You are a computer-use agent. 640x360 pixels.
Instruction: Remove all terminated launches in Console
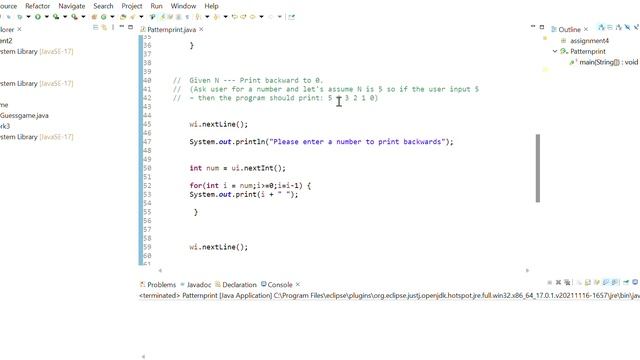(x=567, y=282)
